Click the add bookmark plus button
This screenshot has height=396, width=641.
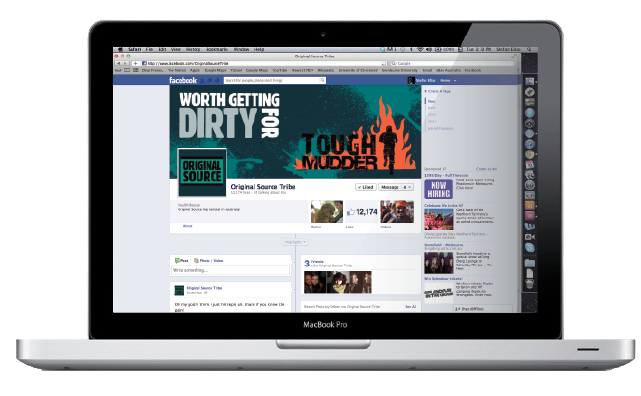(135, 63)
